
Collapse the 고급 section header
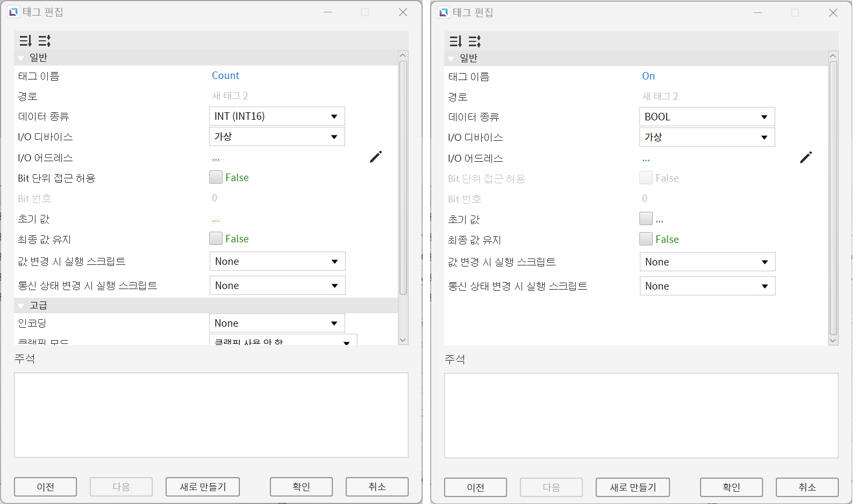[x=21, y=306]
